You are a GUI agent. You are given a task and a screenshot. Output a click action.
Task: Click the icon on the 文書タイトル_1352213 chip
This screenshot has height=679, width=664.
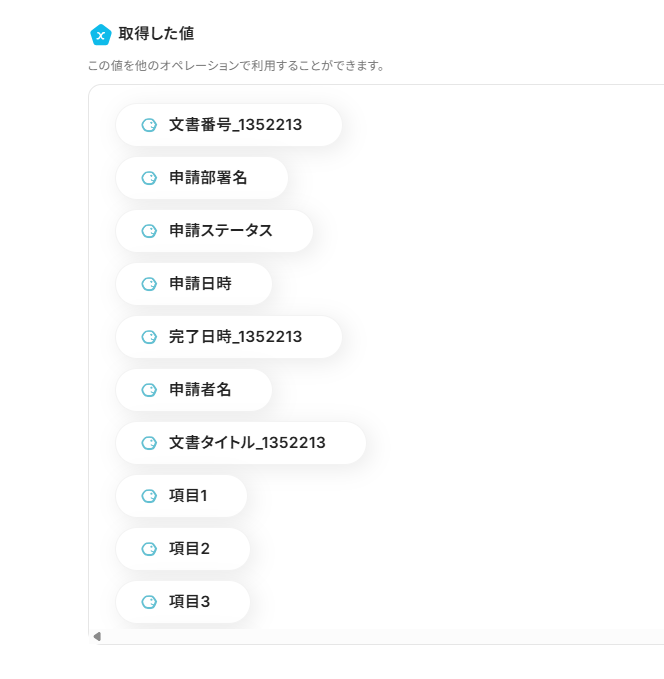[149, 443]
